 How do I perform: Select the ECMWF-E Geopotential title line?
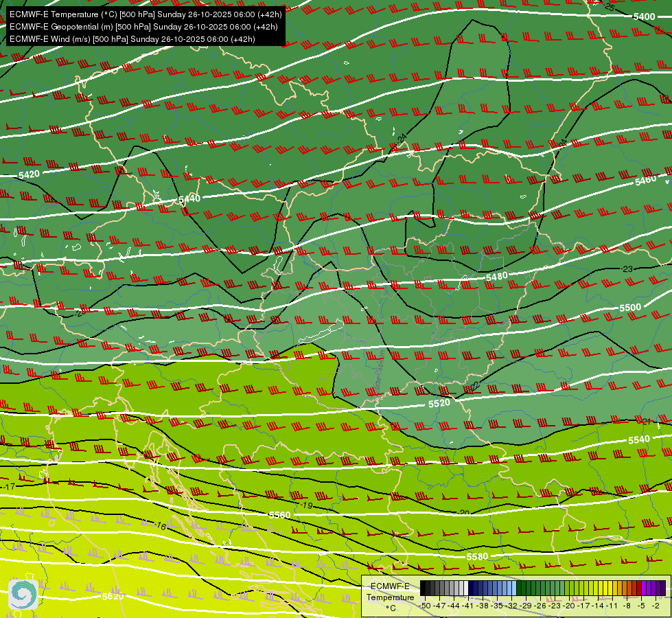tap(143, 27)
